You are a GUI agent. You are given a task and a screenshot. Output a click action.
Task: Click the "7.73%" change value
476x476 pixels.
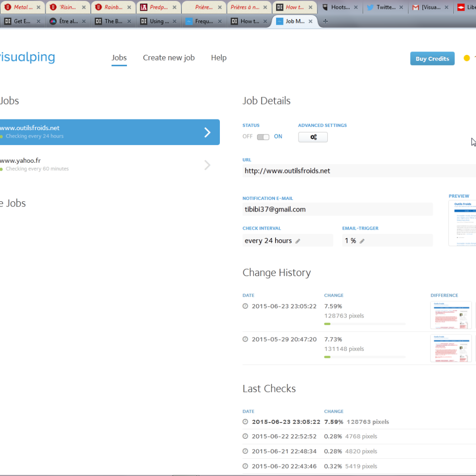point(333,339)
